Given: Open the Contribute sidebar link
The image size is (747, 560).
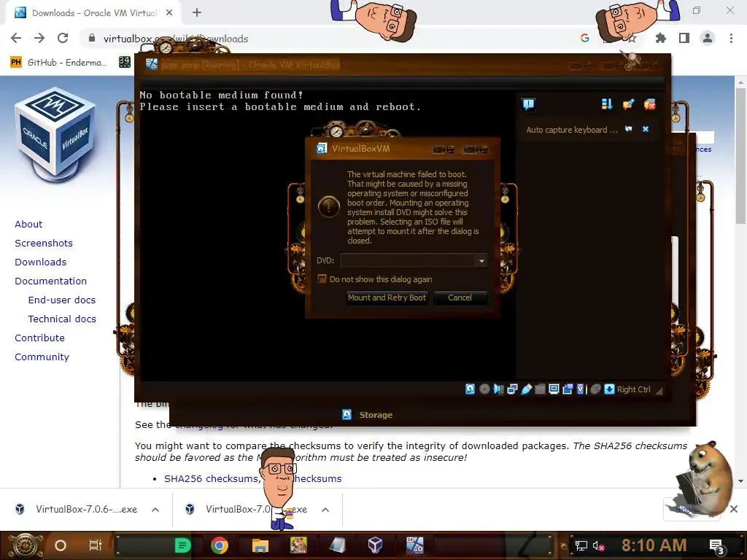Looking at the screenshot, I should pos(39,338).
